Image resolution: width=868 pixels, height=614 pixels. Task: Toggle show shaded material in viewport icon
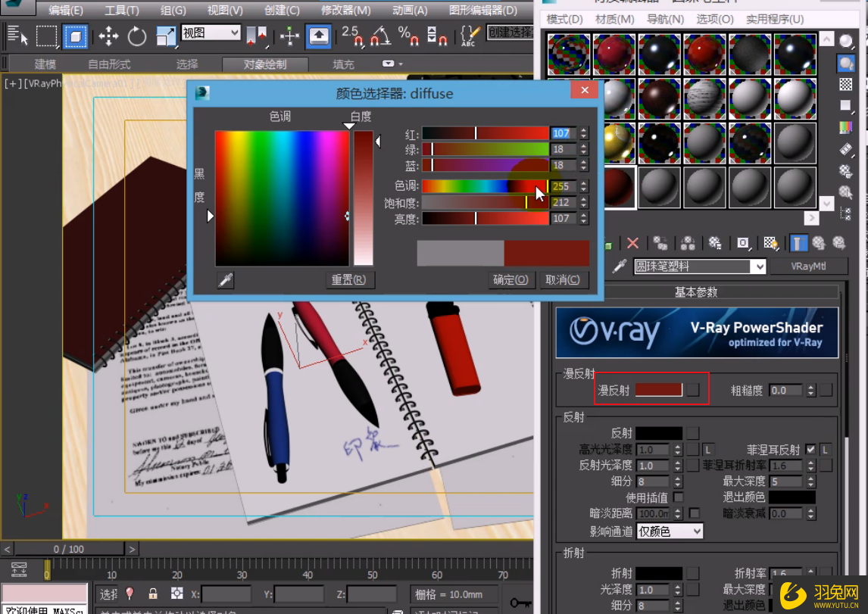pyautogui.click(x=770, y=243)
